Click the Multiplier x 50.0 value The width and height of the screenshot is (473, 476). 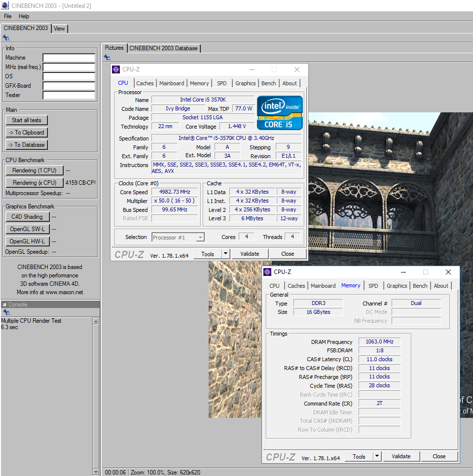click(x=175, y=201)
